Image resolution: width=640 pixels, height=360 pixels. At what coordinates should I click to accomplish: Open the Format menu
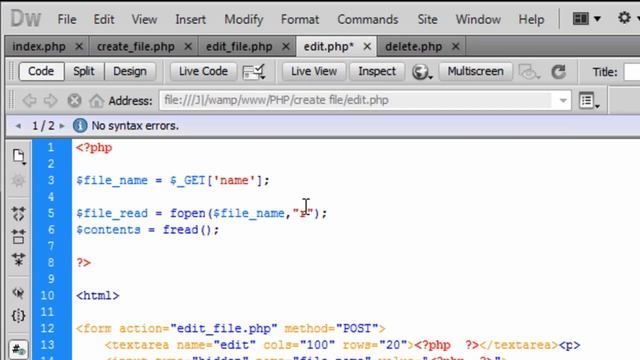coord(300,19)
